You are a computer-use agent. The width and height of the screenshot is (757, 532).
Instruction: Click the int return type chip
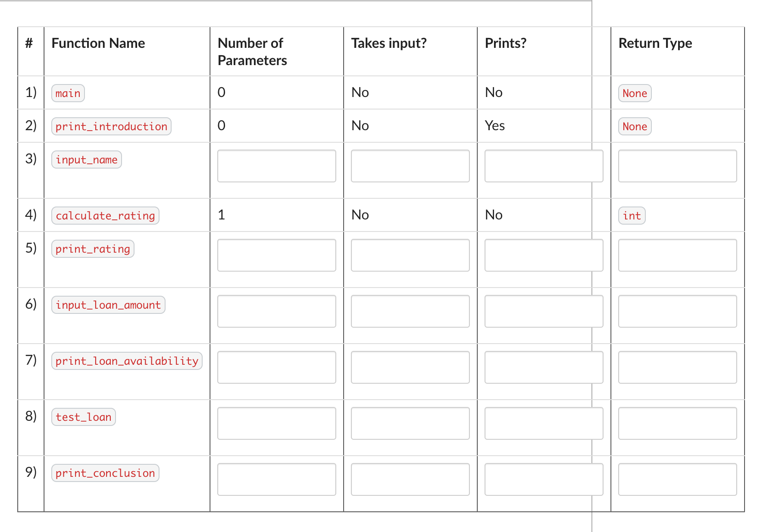pyautogui.click(x=632, y=216)
